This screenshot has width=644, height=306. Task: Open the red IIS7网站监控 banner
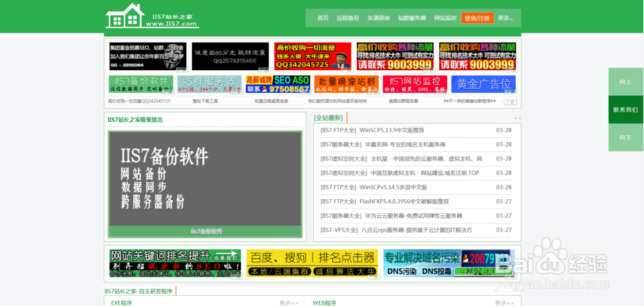415,84
